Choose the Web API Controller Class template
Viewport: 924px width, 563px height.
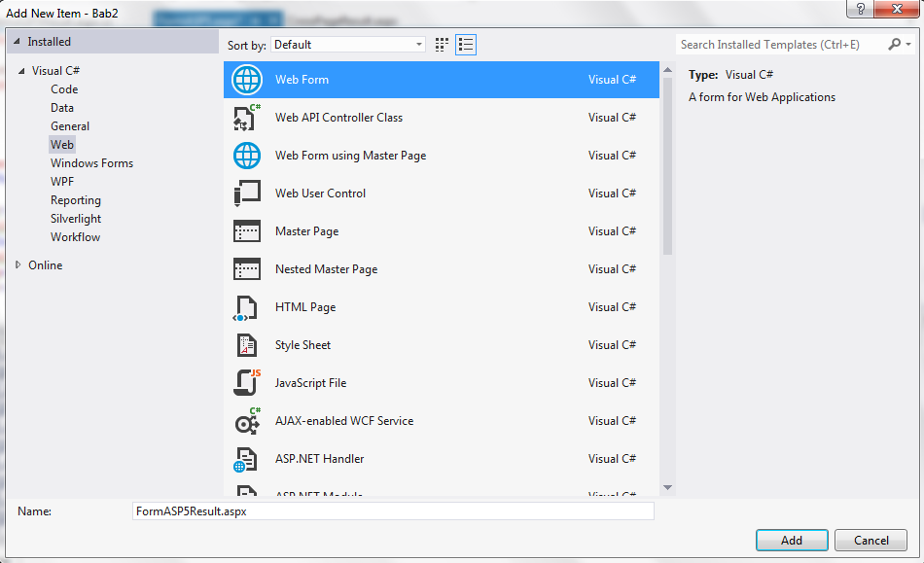point(442,118)
